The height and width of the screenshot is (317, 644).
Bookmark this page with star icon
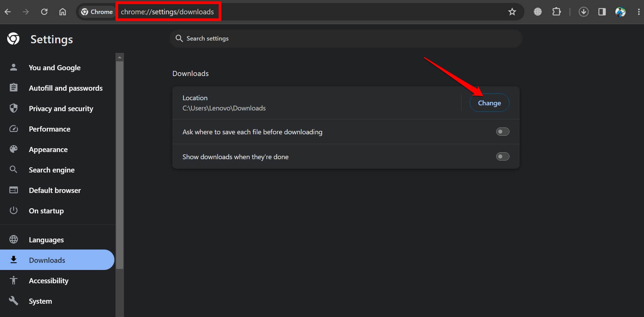[512, 12]
